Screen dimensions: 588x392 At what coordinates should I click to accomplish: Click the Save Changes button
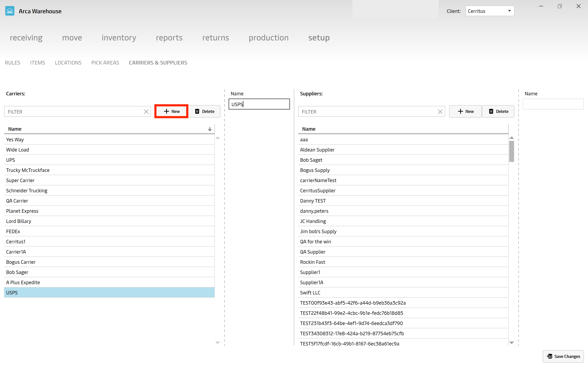563,356
